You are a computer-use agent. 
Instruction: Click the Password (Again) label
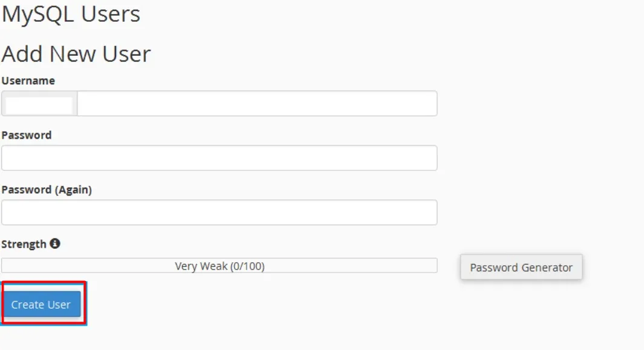coord(47,190)
